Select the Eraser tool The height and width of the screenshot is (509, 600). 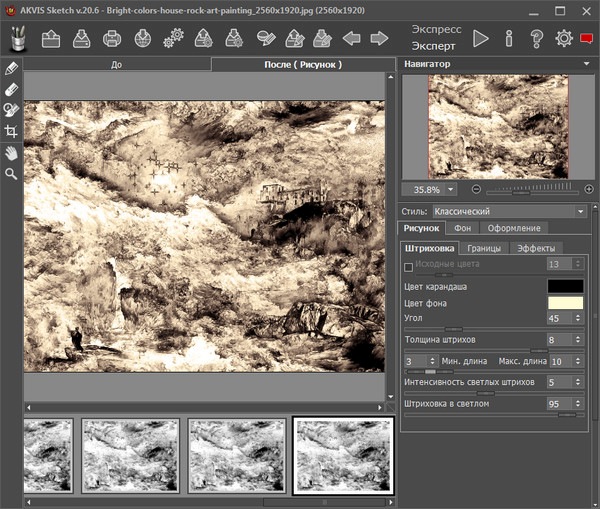tap(11, 89)
